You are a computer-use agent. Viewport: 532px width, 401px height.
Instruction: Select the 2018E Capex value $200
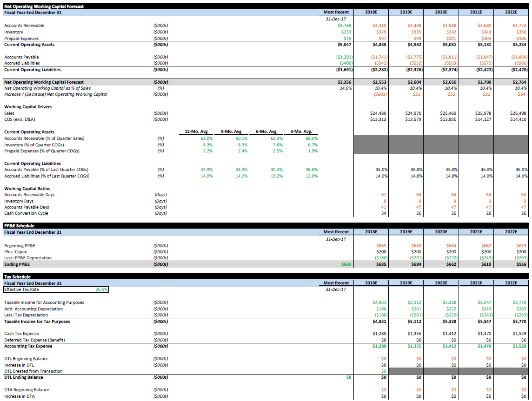(x=380, y=251)
